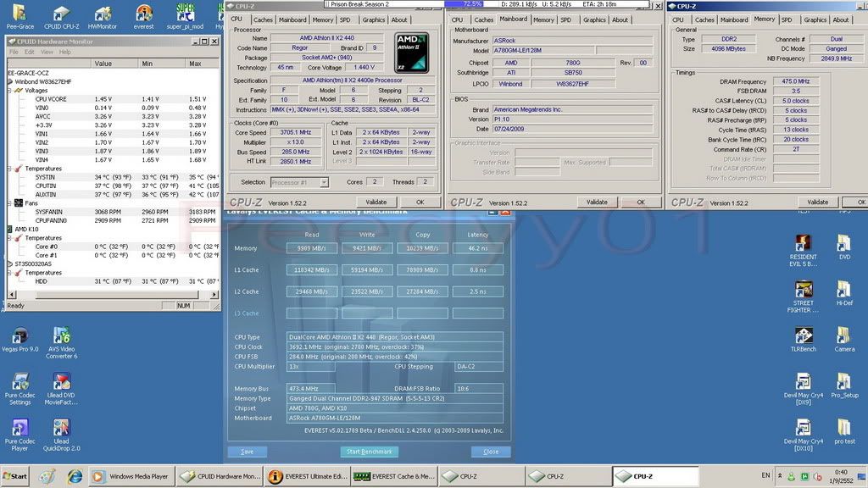Click the DRAM Frequency field 475.0 MHz

[796, 81]
